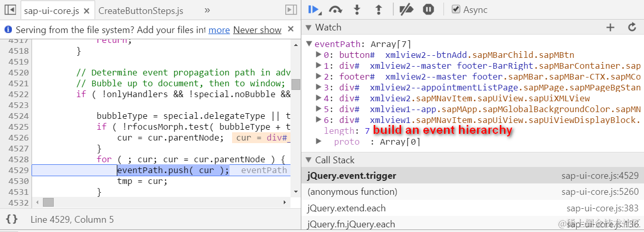Screen dimensions: 644x232
Task: Toggle pause on exceptions
Action: tap(428, 9)
